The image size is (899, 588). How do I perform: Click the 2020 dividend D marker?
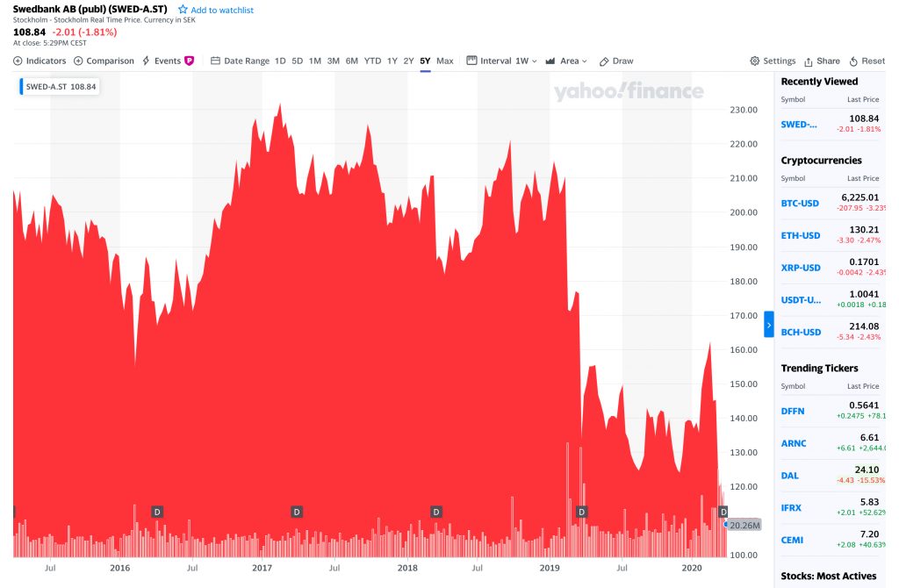tap(723, 512)
